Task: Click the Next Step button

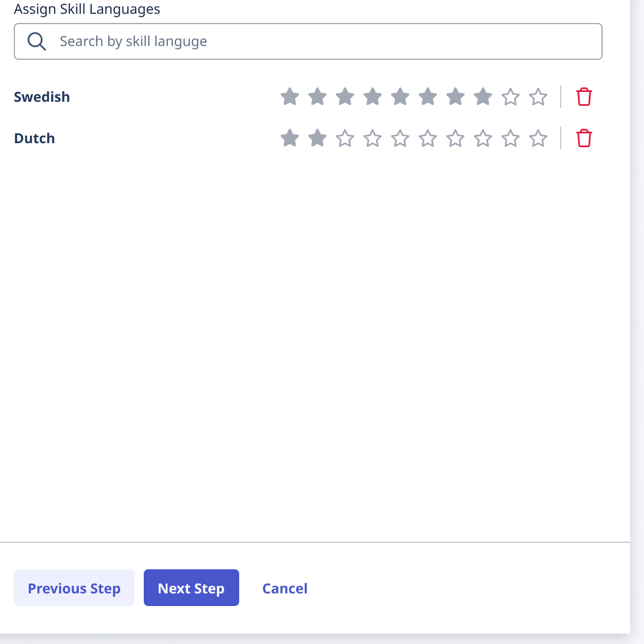Action: click(x=191, y=588)
